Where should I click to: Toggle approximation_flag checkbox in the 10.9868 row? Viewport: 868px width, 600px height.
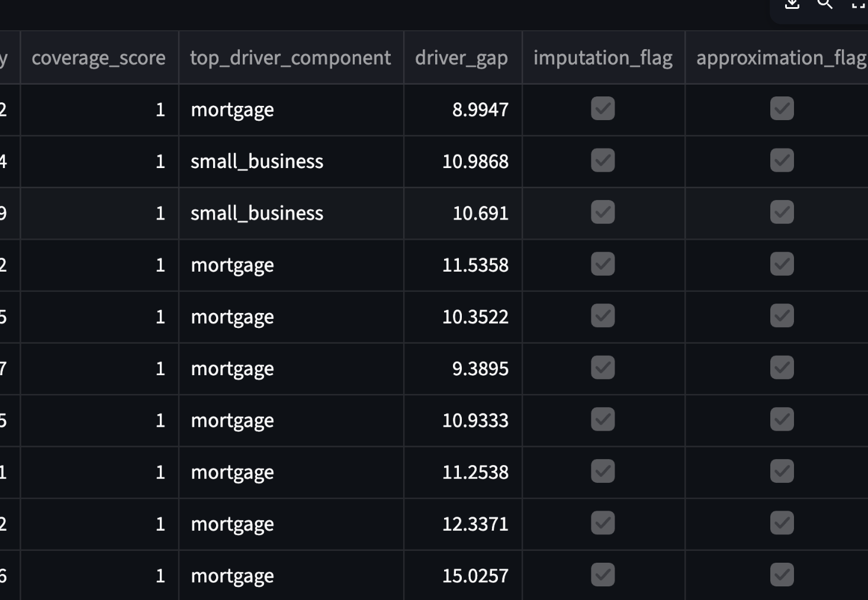click(782, 160)
